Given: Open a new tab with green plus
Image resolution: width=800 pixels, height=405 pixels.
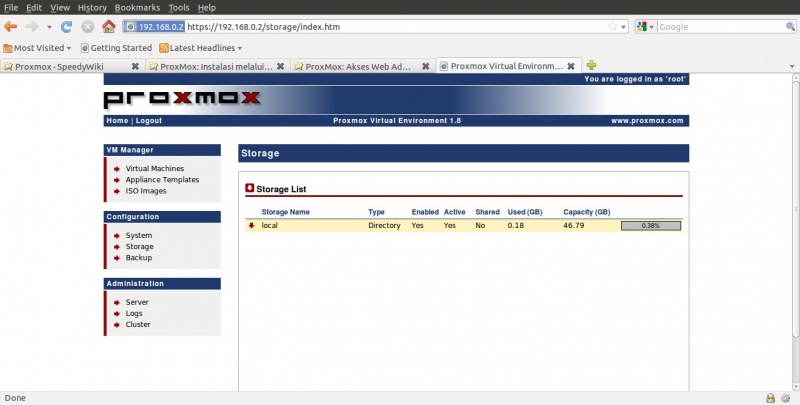Looking at the screenshot, I should pyautogui.click(x=591, y=65).
